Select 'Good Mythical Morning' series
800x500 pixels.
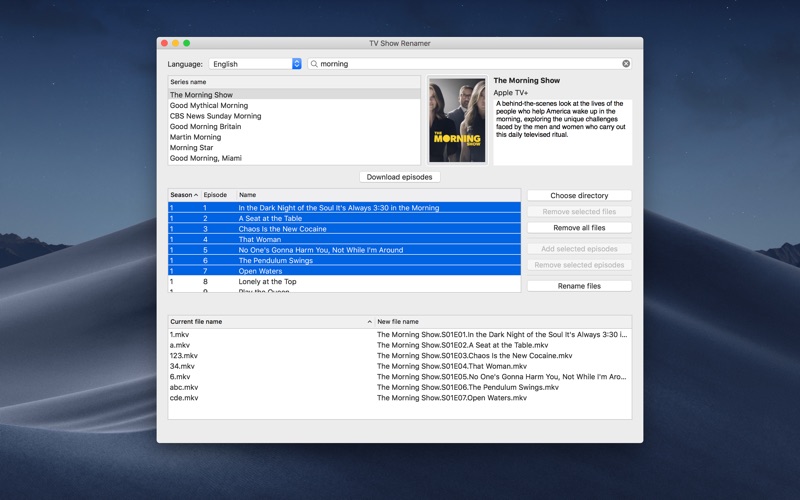point(294,105)
